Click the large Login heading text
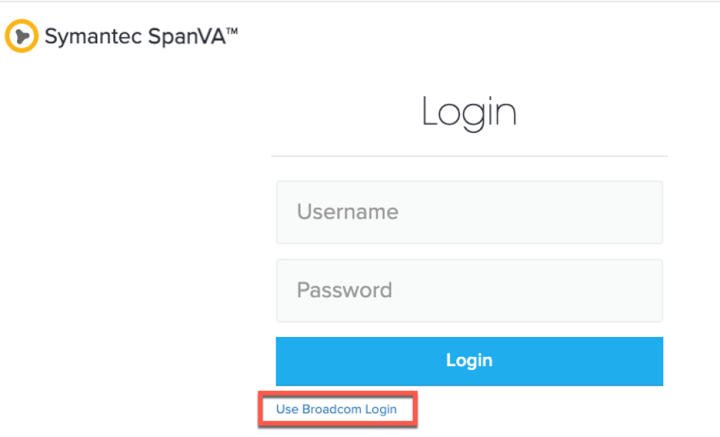 coord(469,112)
